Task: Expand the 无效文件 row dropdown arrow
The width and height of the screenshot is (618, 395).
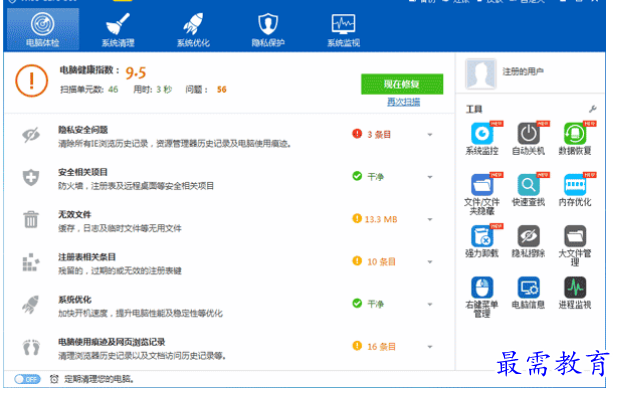Action: tap(430, 220)
